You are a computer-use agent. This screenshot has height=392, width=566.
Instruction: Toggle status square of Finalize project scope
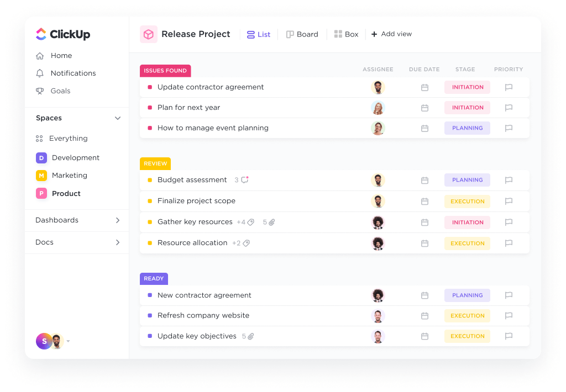[150, 201]
